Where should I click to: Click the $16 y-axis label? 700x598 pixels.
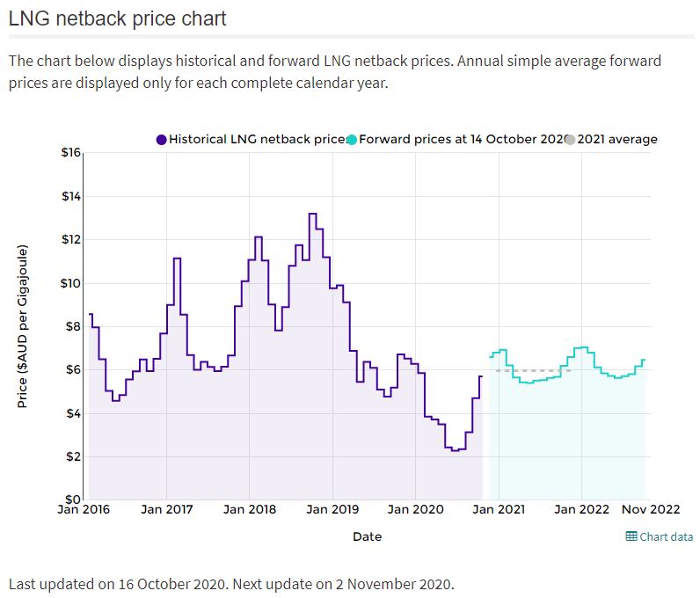point(70,153)
